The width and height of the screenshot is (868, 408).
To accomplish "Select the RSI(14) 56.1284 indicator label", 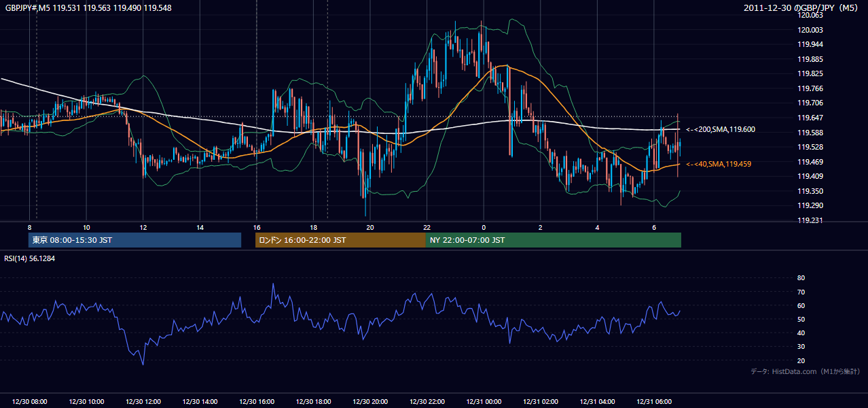I will tap(31, 258).
